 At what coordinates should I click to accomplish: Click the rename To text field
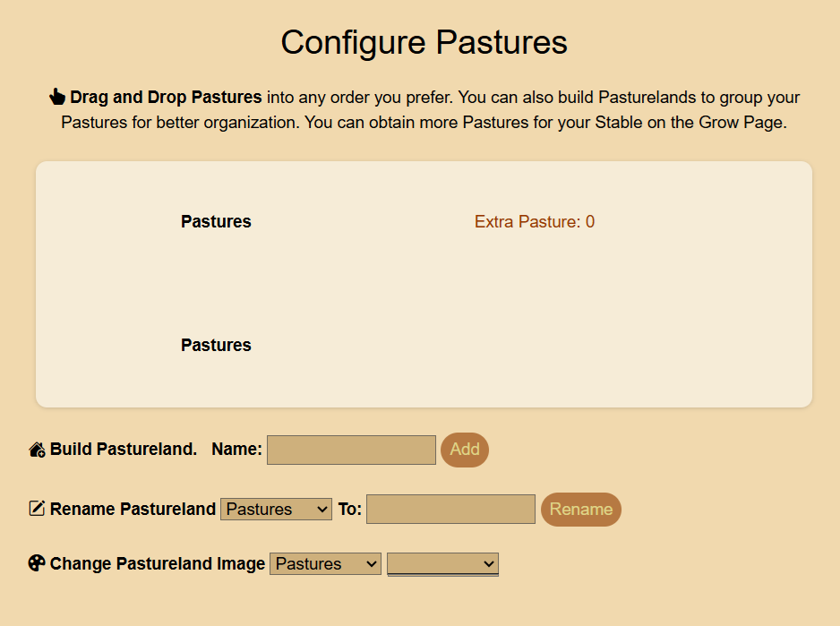450,509
